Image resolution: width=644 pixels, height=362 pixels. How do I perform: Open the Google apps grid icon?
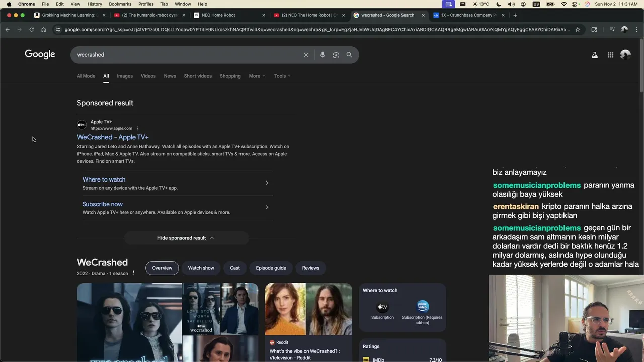click(611, 55)
